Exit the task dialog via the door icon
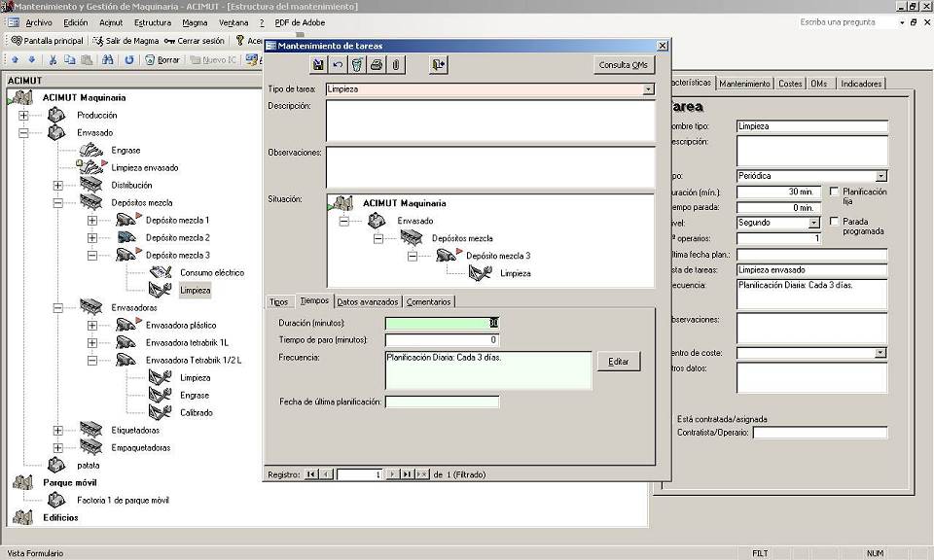The width and height of the screenshot is (934, 560). (x=439, y=64)
